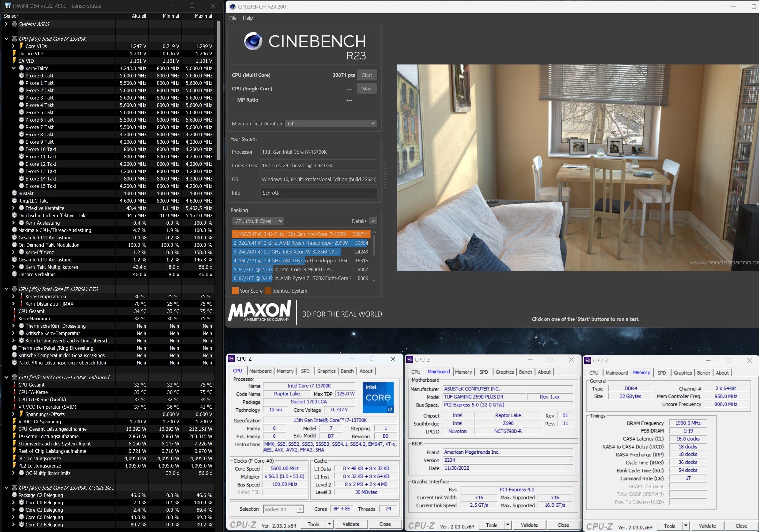Click Validate in CPU-Z Mainboard window
This screenshot has width=759, height=532.
click(529, 525)
